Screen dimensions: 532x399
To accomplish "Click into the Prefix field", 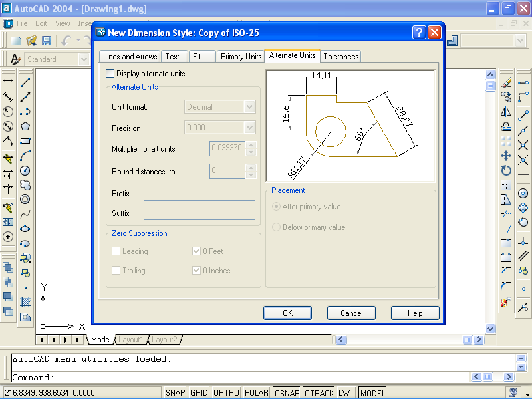I will tap(199, 194).
